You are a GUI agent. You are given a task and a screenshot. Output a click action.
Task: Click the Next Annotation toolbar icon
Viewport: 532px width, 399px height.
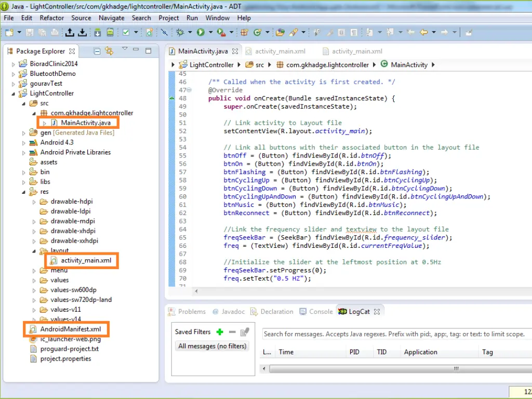[369, 33]
